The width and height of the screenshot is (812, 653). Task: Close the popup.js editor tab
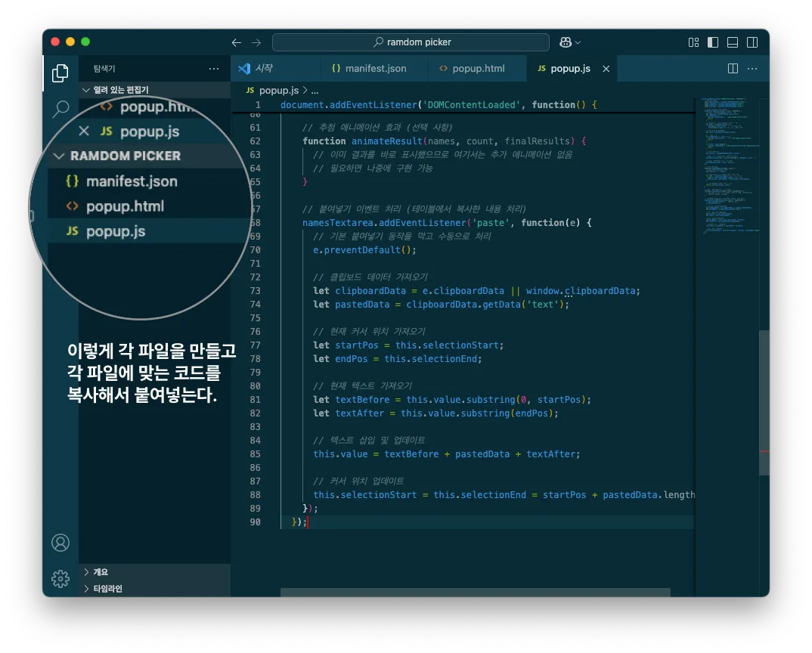click(x=606, y=68)
